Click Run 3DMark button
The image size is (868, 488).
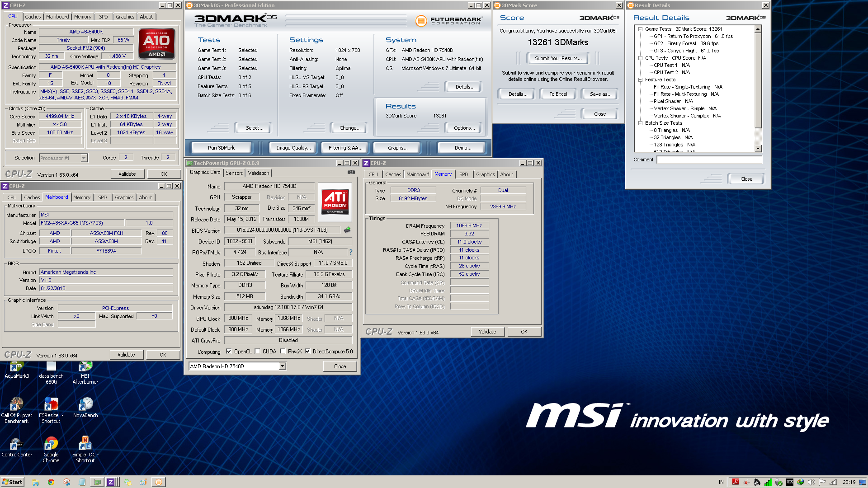pyautogui.click(x=221, y=148)
